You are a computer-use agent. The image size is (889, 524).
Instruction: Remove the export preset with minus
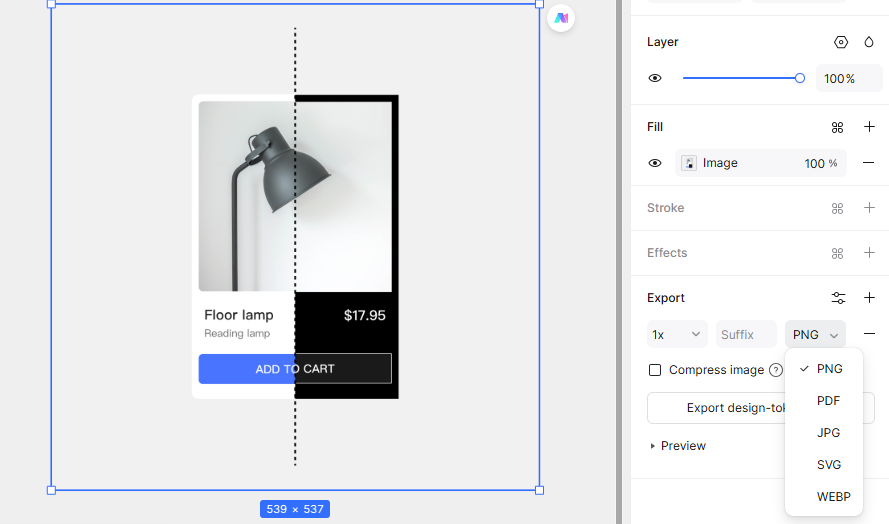coord(869,334)
